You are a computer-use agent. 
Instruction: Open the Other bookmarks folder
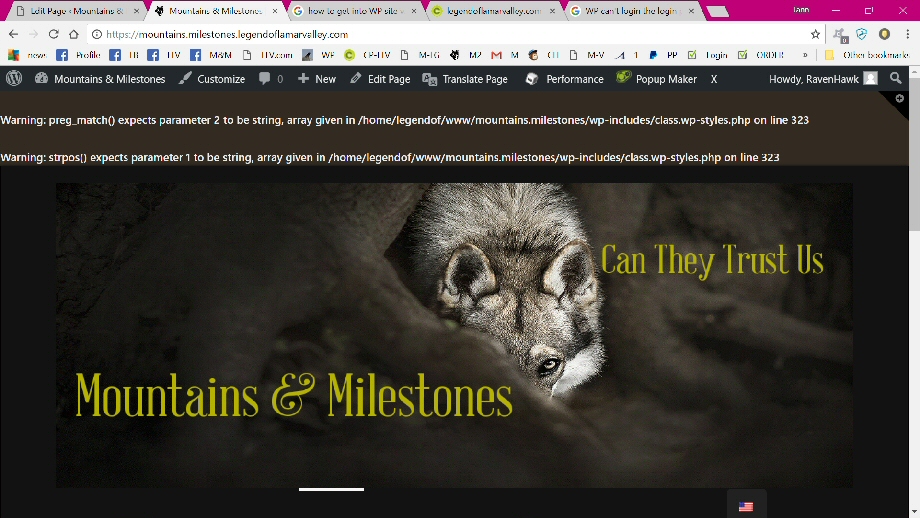[x=866, y=55]
